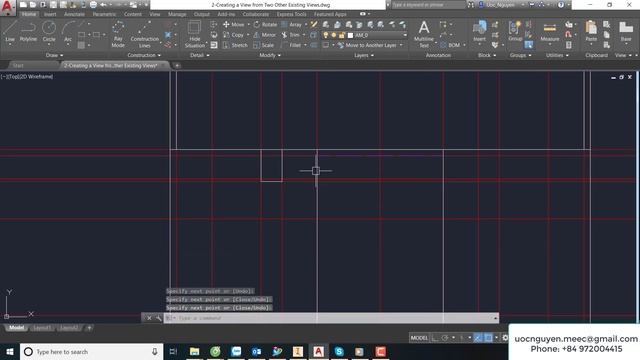Viewport: 640px width, 360px height.
Task: Select the Copy tool
Action: pyautogui.click(x=233, y=35)
